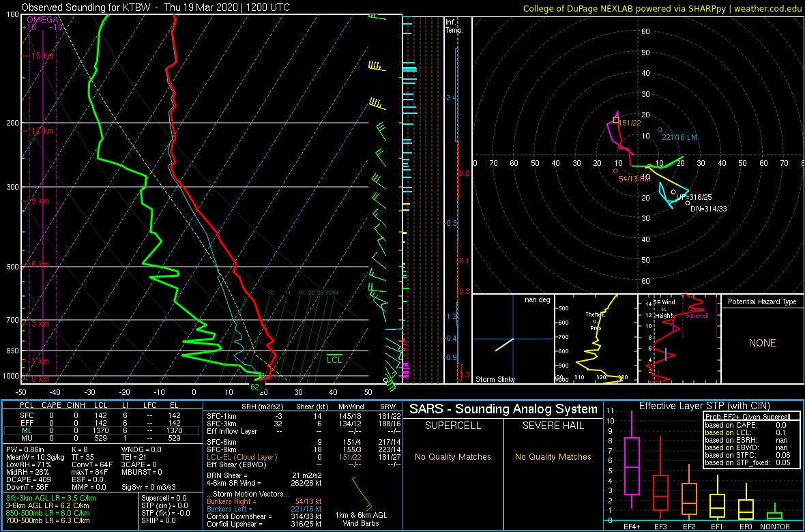
Task: Click the 'UP=316/25' Corfidi upshear label
Action: (x=694, y=198)
